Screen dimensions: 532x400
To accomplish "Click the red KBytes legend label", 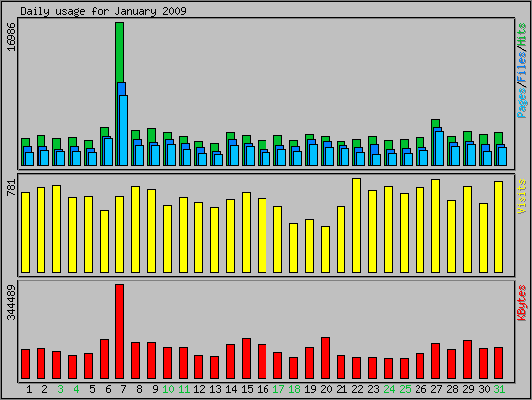I will (x=522, y=303).
